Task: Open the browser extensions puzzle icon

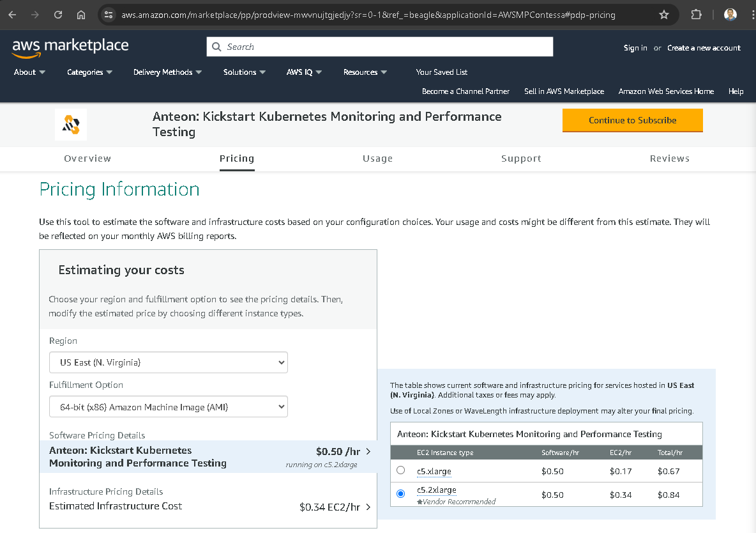Action: [697, 15]
